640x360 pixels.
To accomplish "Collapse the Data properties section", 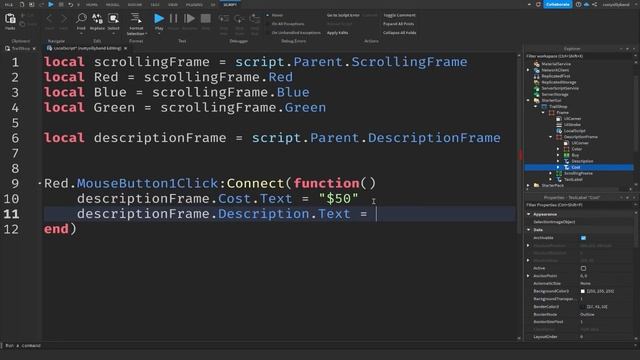I will pos(529,230).
